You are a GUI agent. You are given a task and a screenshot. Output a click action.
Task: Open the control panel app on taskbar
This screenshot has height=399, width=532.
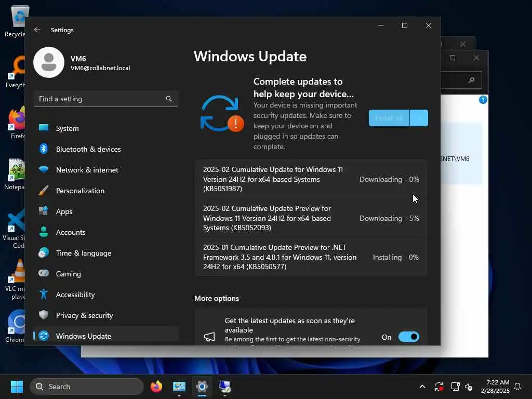[x=179, y=387]
